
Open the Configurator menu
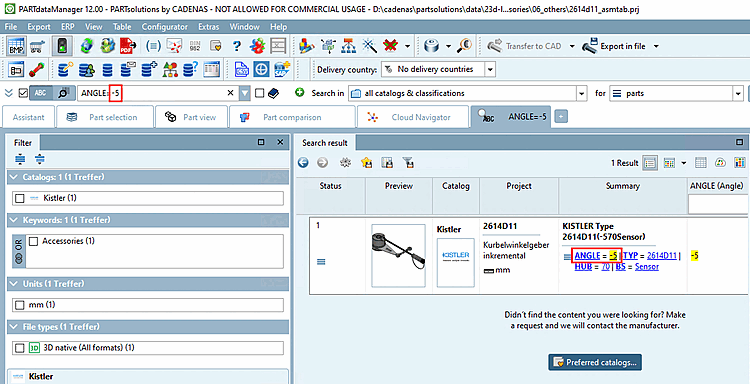pyautogui.click(x=165, y=27)
